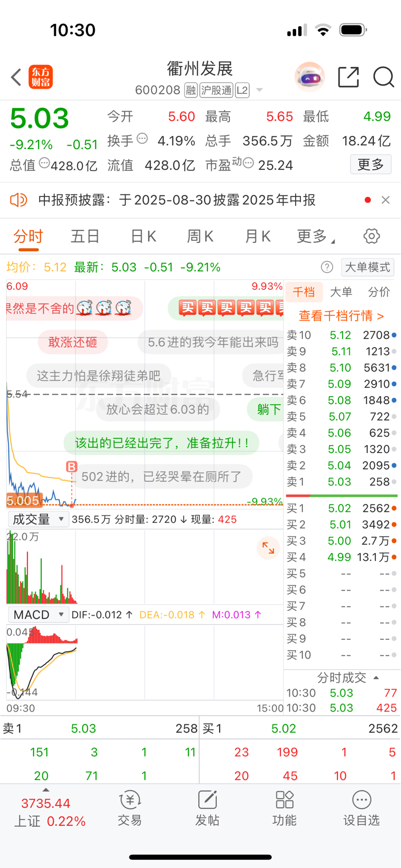The image size is (401, 868).
Task: Open the robot assistant avatar
Action: (x=310, y=77)
